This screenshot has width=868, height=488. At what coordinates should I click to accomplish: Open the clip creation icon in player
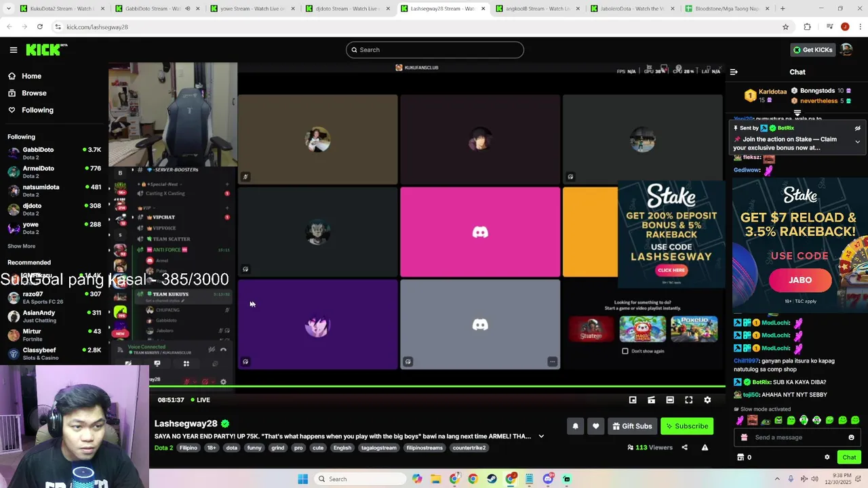tap(651, 400)
